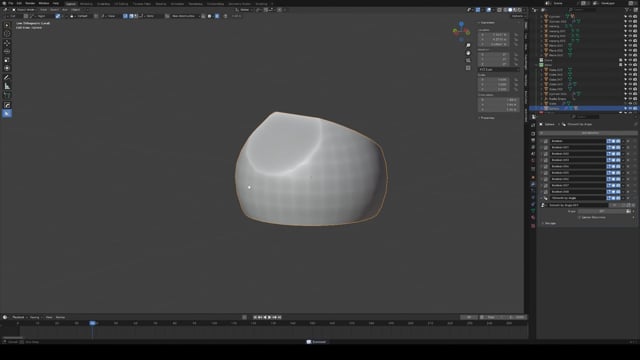The image size is (640, 360).
Task: Expand the Boolean.001 modifier panel
Action: point(542,147)
